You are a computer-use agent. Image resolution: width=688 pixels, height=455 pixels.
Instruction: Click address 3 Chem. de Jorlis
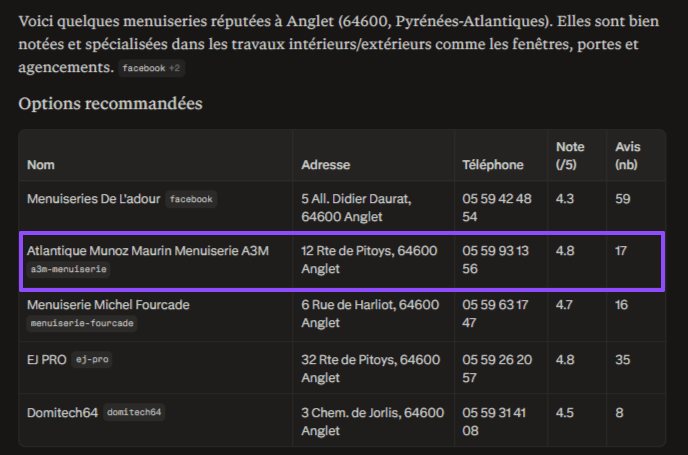tap(373, 422)
